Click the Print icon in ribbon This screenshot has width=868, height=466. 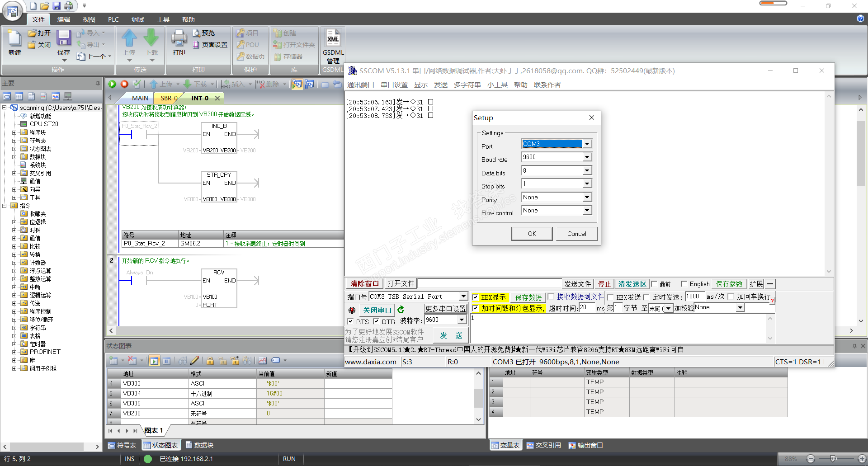point(179,38)
